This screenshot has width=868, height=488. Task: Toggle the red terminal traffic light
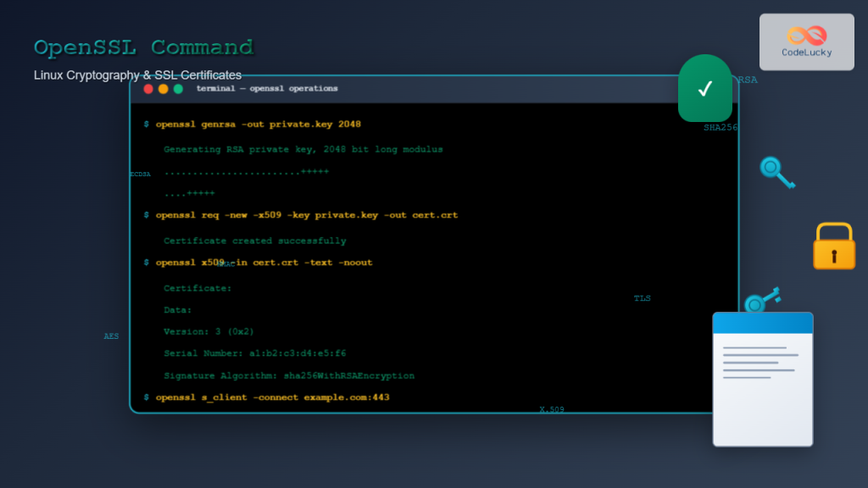pyautogui.click(x=147, y=88)
